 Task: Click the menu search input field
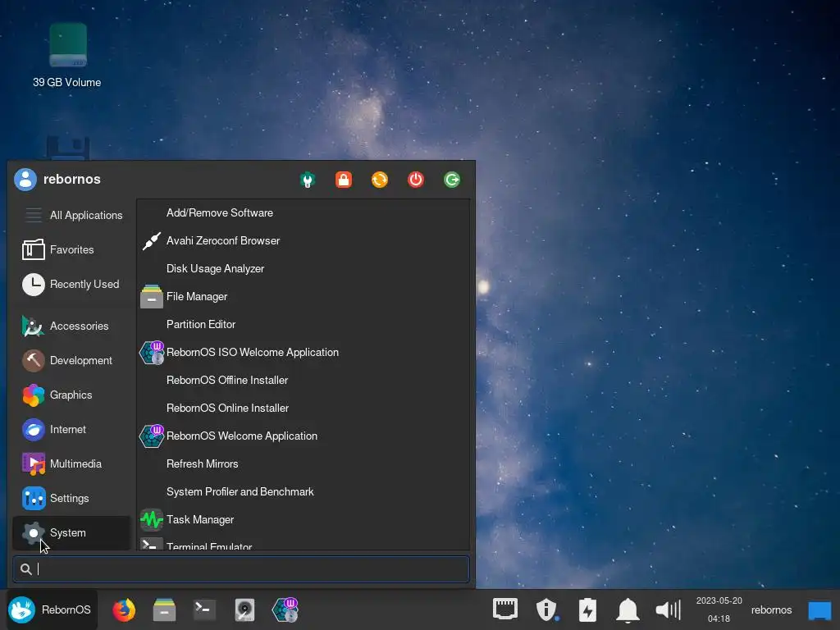tap(241, 569)
